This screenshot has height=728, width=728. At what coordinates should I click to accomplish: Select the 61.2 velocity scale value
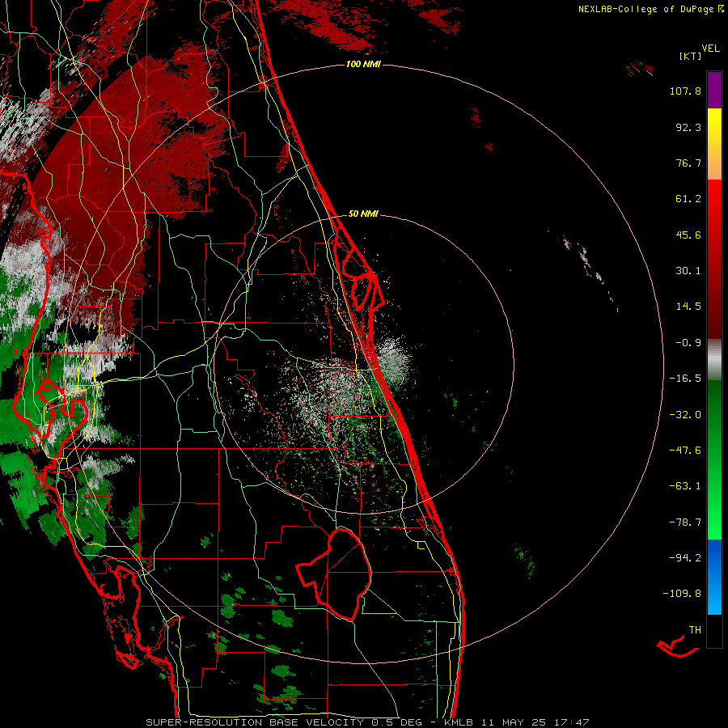click(x=688, y=199)
